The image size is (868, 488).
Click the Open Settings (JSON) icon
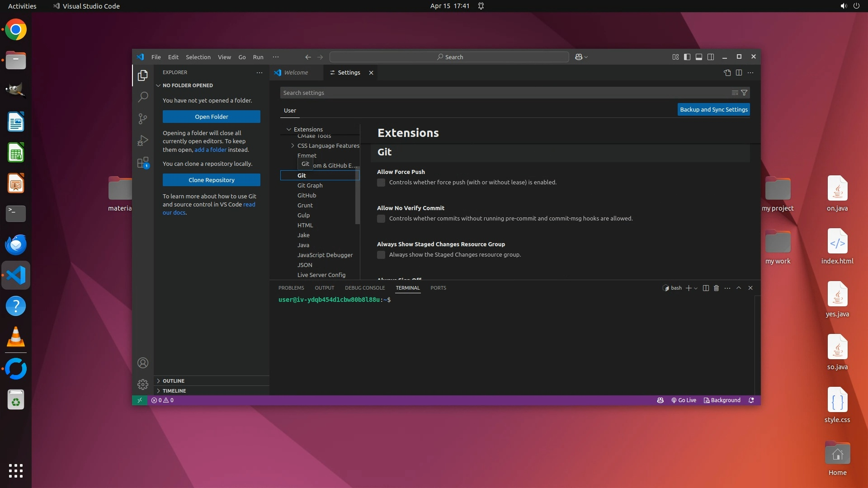(x=727, y=73)
